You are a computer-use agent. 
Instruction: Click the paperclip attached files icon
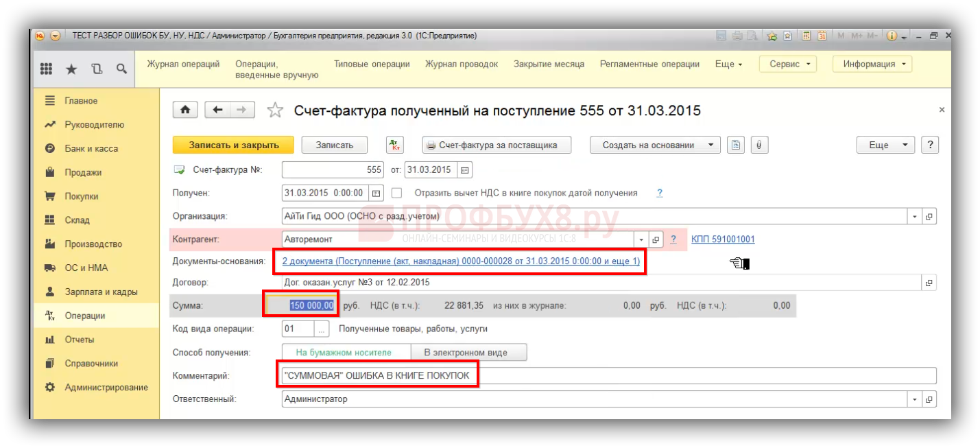click(x=758, y=145)
